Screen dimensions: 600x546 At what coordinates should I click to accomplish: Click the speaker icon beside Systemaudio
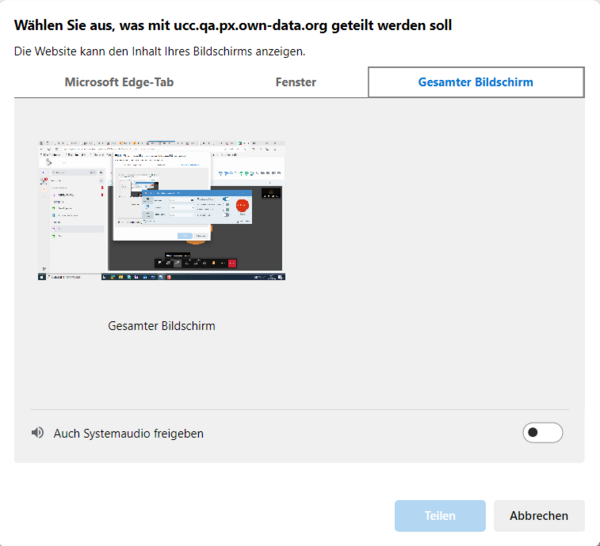[38, 433]
